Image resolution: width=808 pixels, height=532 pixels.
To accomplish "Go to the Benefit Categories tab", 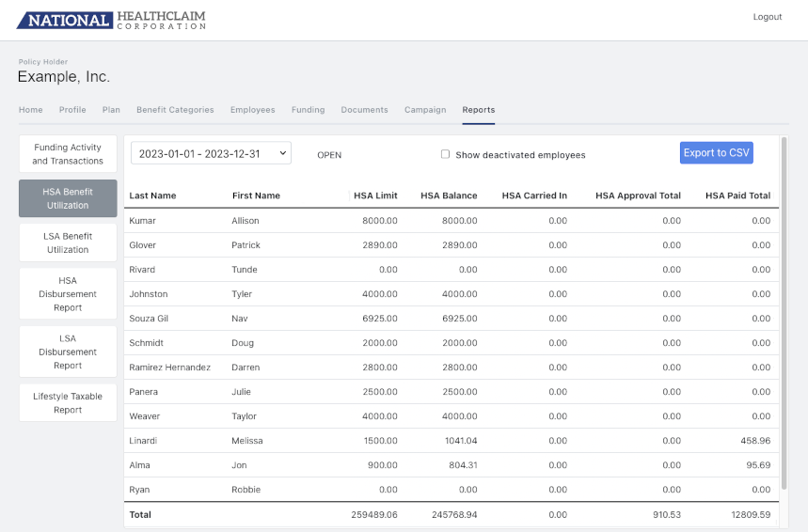I will 175,110.
